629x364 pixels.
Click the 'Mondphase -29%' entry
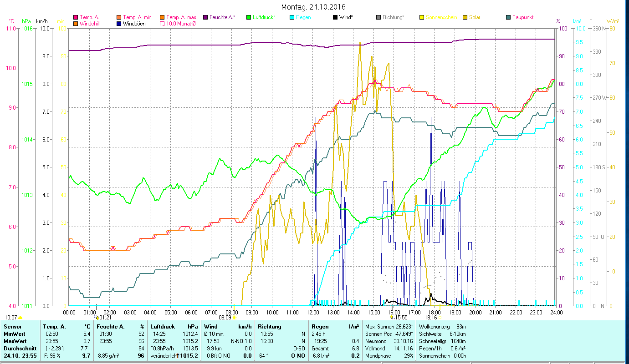click(389, 356)
